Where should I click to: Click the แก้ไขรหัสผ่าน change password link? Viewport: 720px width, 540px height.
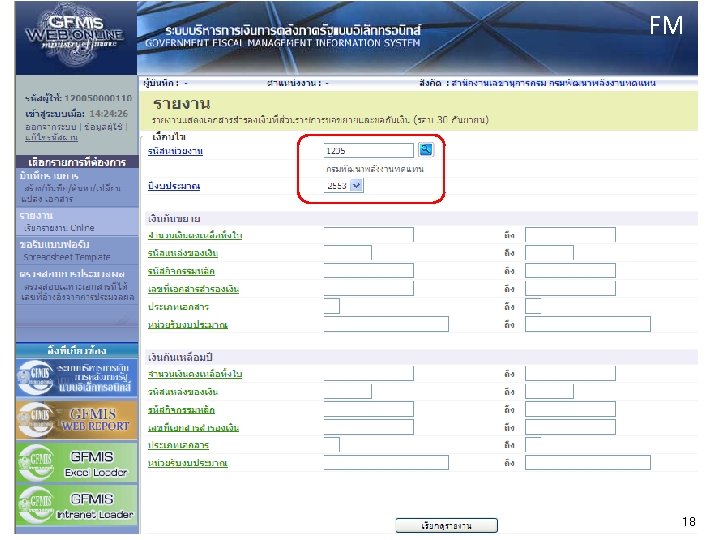51,137
